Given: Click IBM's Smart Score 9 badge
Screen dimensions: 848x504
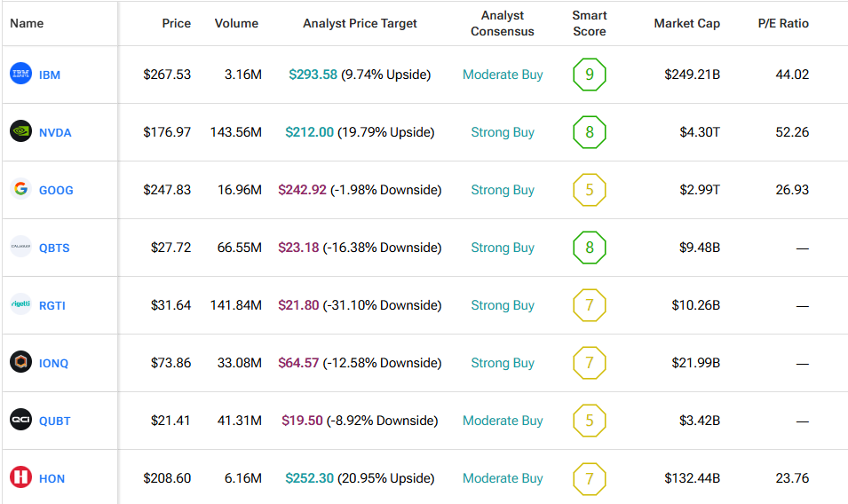Looking at the screenshot, I should pyautogui.click(x=590, y=75).
